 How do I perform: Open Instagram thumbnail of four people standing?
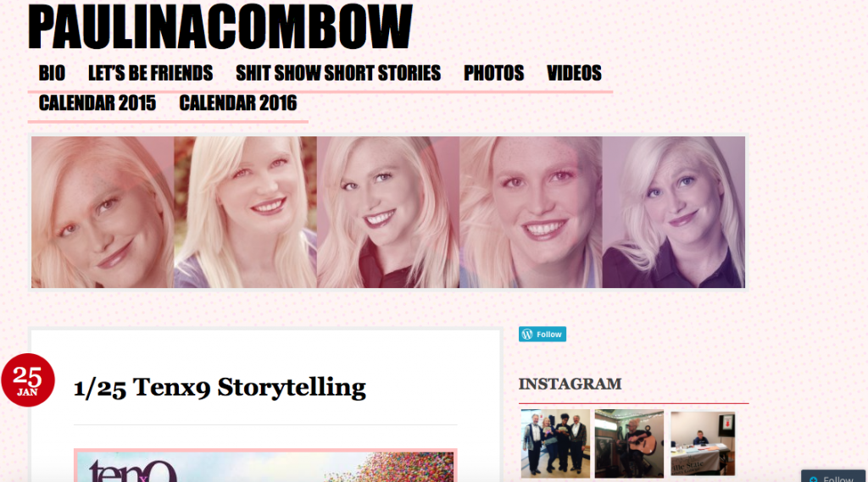tap(555, 443)
